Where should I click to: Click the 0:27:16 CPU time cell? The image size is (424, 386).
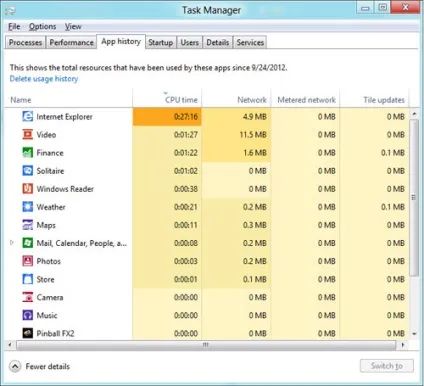[x=167, y=117]
